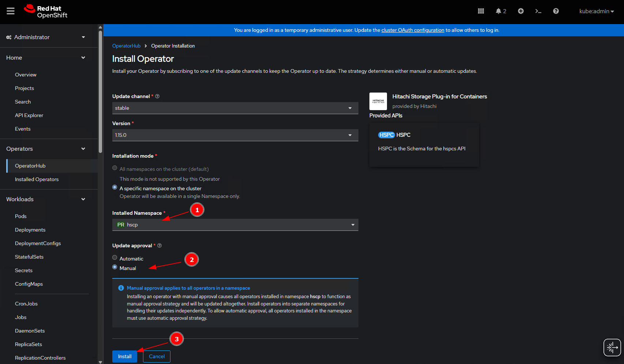
Task: Collapse the Workloads navigation section
Action: point(49,199)
